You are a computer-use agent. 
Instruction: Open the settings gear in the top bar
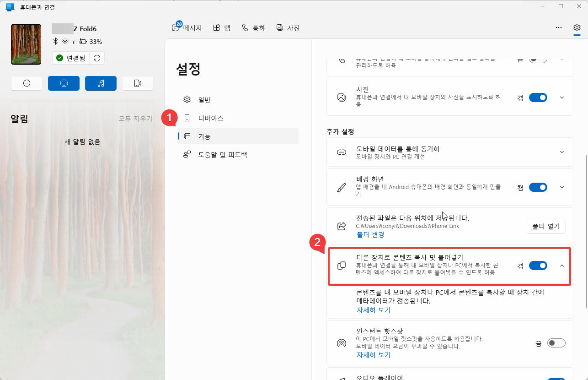click(x=577, y=27)
